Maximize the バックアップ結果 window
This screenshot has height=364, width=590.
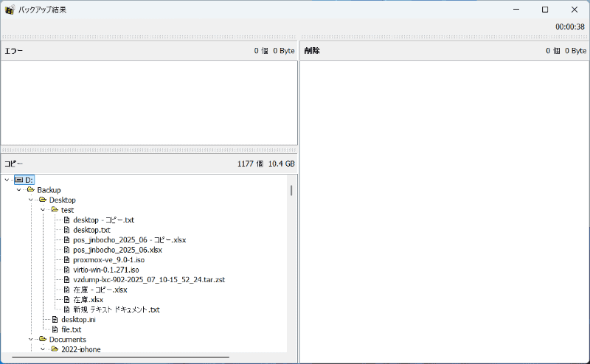pyautogui.click(x=545, y=10)
